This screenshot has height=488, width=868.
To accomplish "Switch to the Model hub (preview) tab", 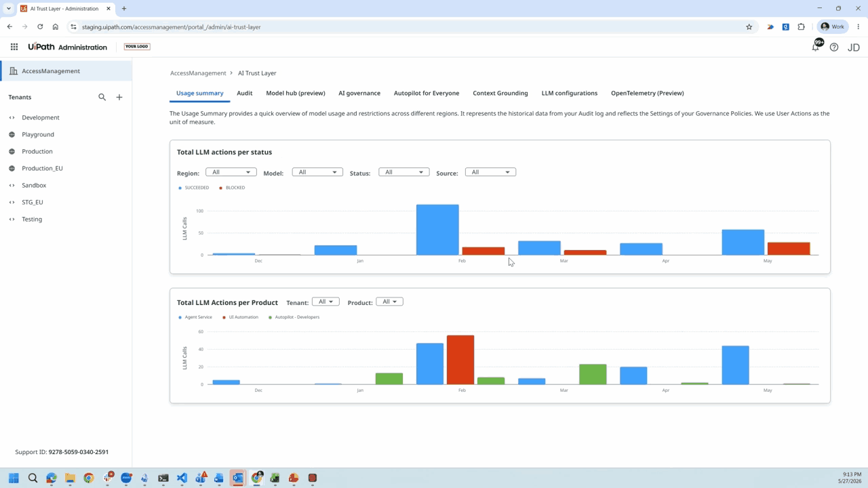I will pos(296,93).
